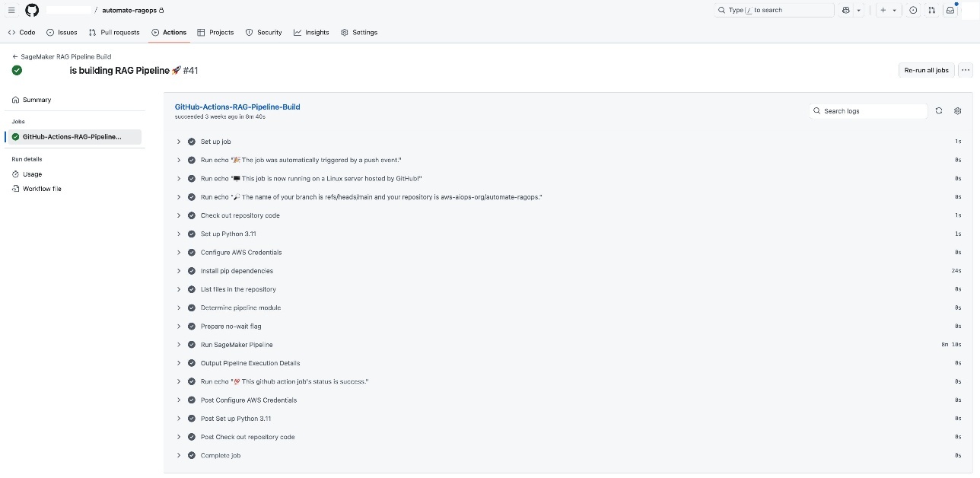Viewport: 980px width, 478px height.
Task: Click the success checkmark beside 'Configure AWS Credentials'
Action: tap(192, 252)
